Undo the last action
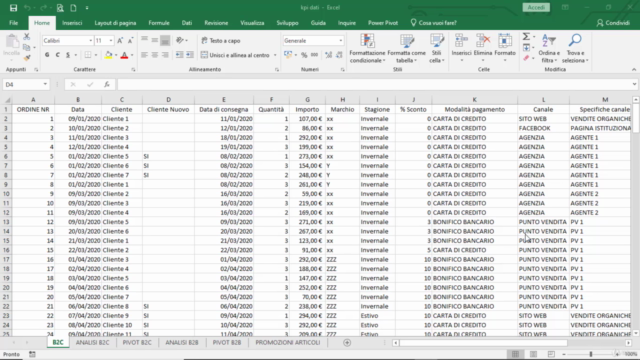Viewport: 640px width, 360px height. pos(27,8)
